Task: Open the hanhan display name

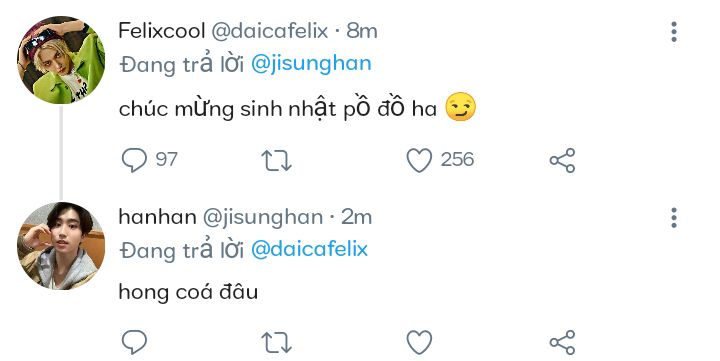Action: click(158, 217)
